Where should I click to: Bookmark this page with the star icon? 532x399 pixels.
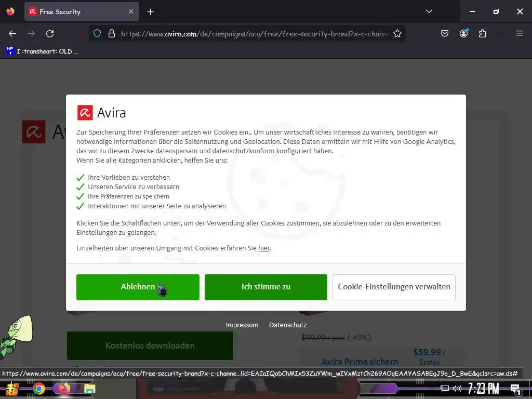point(397,34)
